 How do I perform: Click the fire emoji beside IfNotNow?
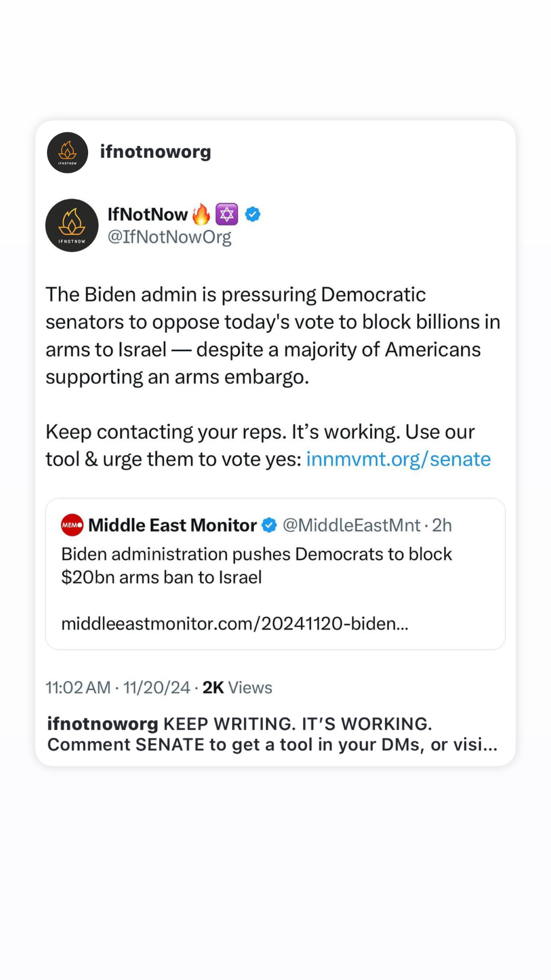pos(201,215)
